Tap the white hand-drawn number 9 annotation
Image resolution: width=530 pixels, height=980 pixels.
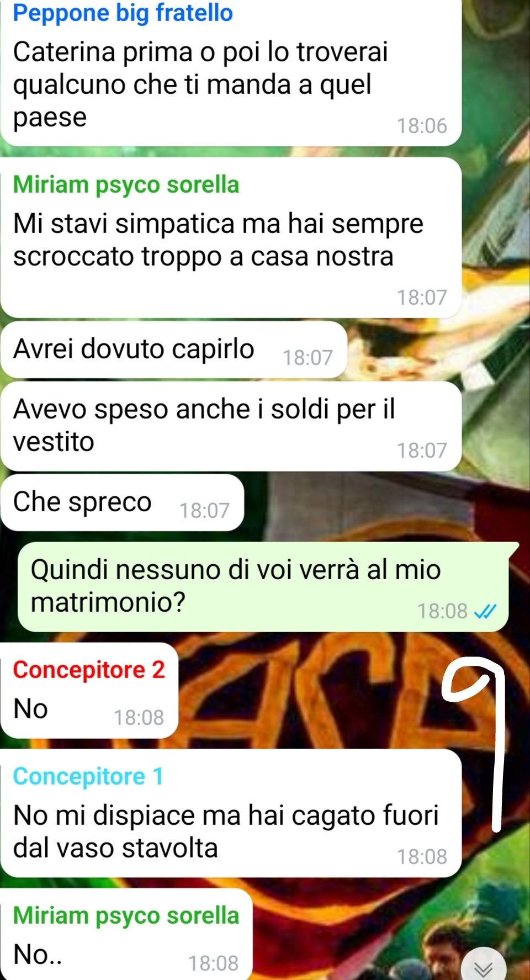(x=475, y=746)
